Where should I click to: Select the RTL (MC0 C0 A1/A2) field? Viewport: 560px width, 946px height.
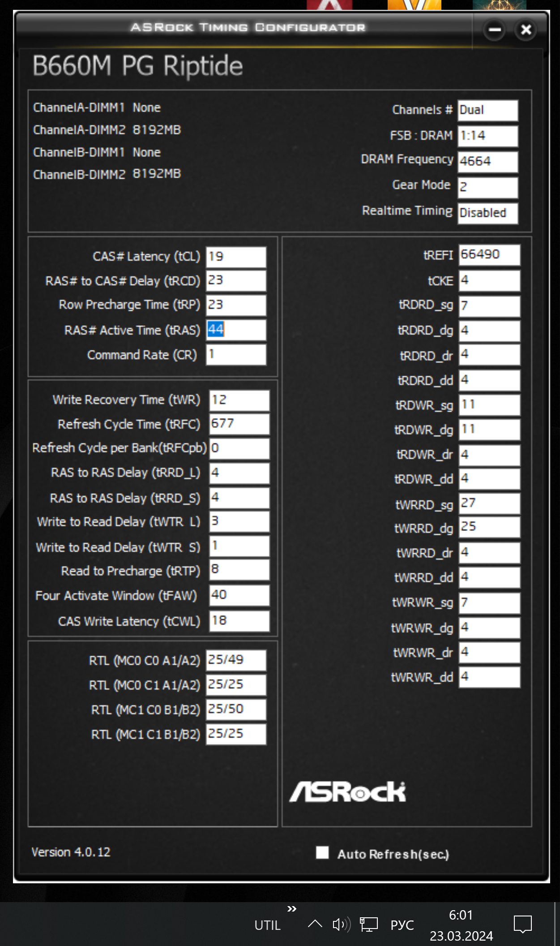click(236, 661)
